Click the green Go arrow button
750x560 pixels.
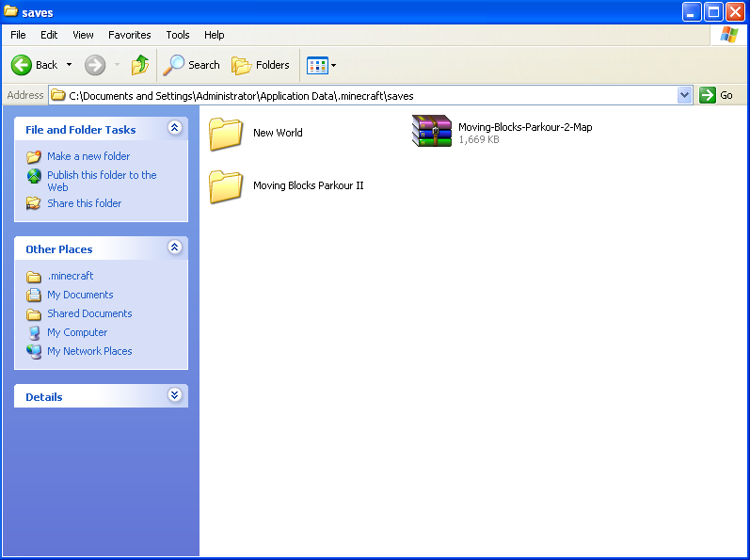coord(708,95)
